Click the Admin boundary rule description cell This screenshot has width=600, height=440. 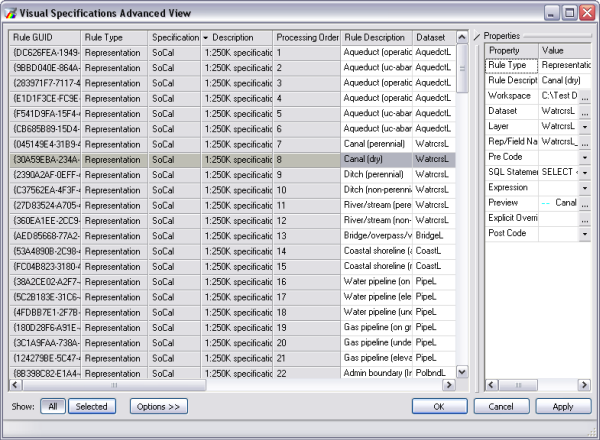[x=377, y=373]
